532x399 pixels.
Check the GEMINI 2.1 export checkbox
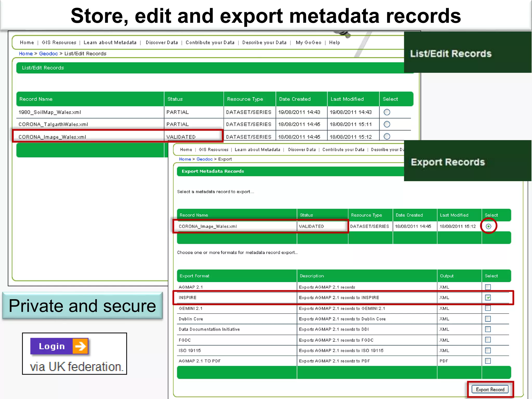tap(488, 308)
